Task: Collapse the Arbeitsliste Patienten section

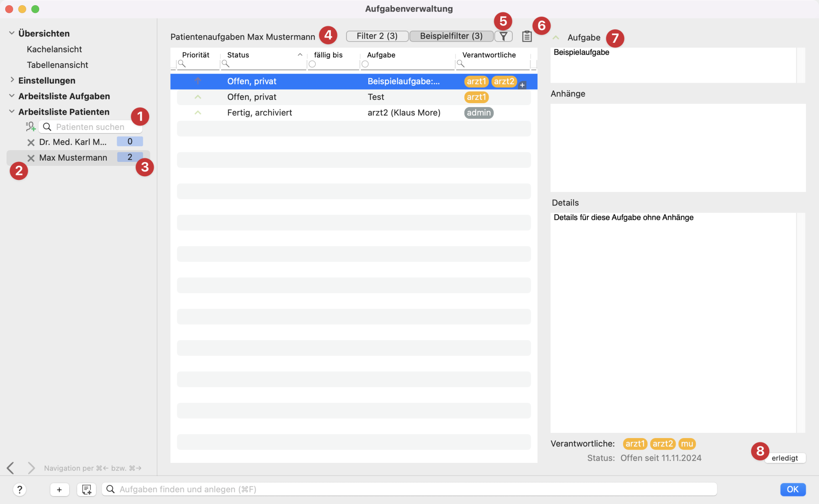Action: 12,112
